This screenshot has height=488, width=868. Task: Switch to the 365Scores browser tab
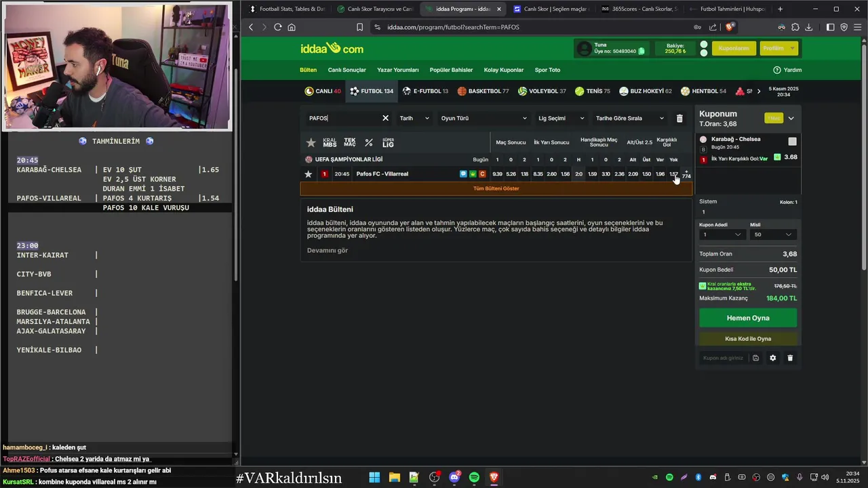click(x=638, y=9)
